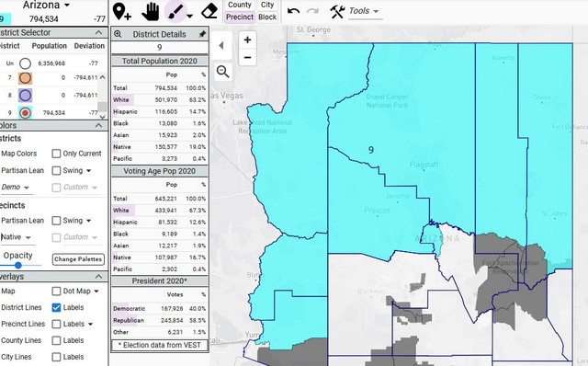The width and height of the screenshot is (588, 366).
Task: Toggle the Dot Map checkbox
Action: point(56,291)
